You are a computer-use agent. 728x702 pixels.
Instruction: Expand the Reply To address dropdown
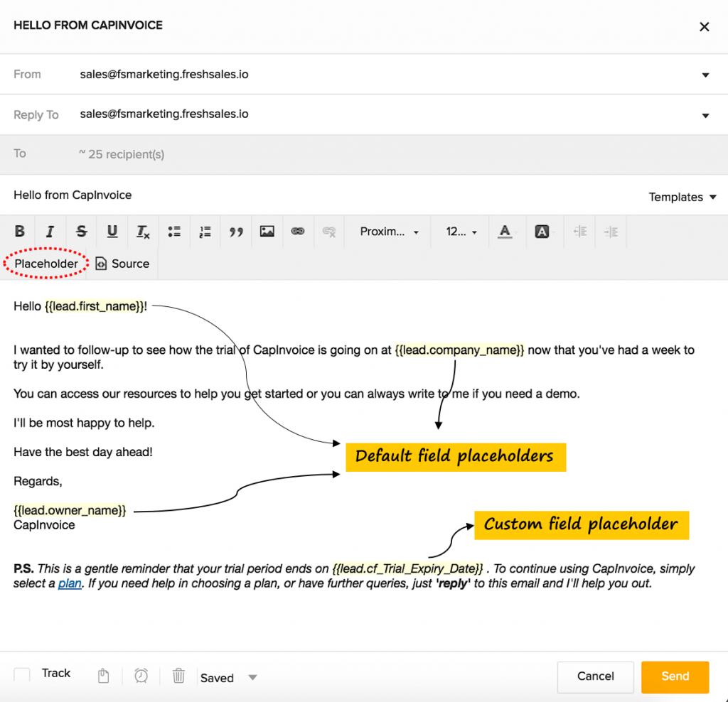coord(705,116)
